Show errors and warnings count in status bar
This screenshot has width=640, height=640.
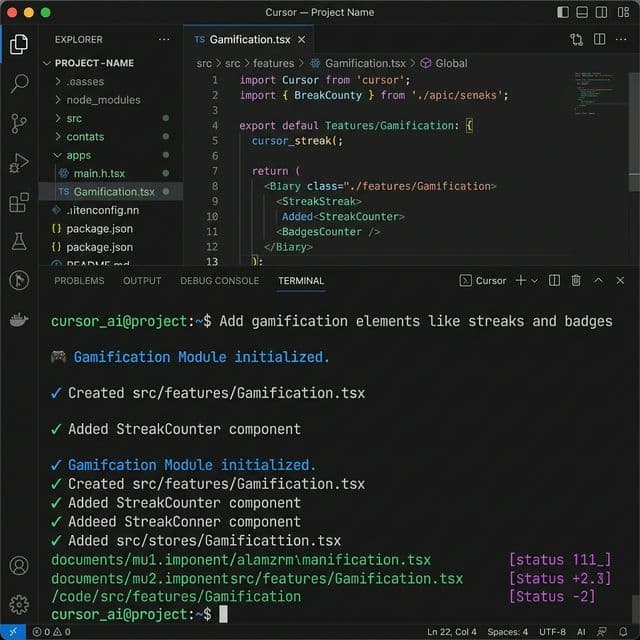(x=51, y=632)
